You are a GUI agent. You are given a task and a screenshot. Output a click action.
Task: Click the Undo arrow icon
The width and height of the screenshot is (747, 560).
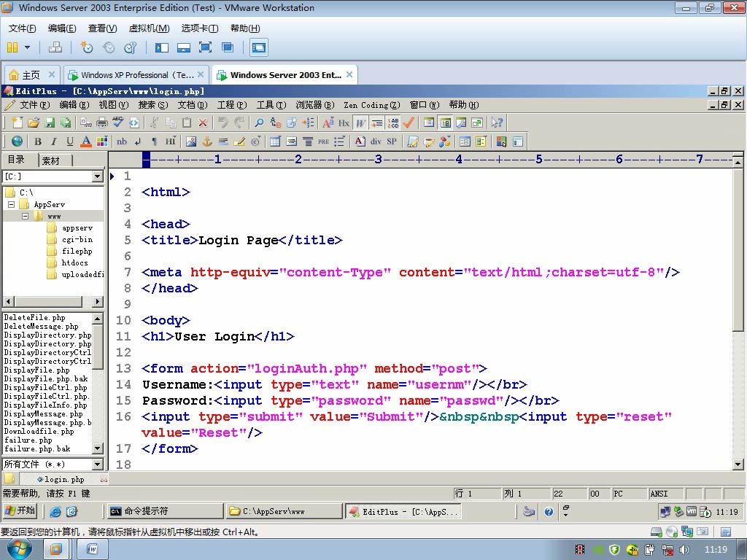(x=222, y=122)
